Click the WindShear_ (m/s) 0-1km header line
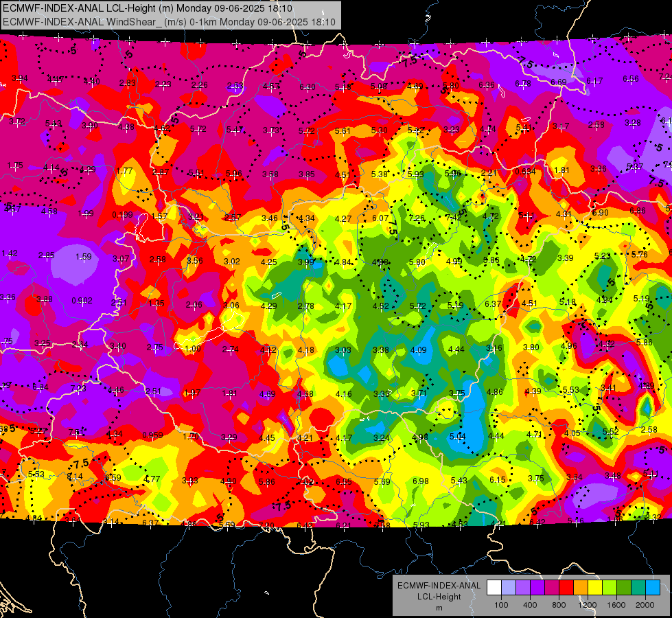 [x=169, y=22]
